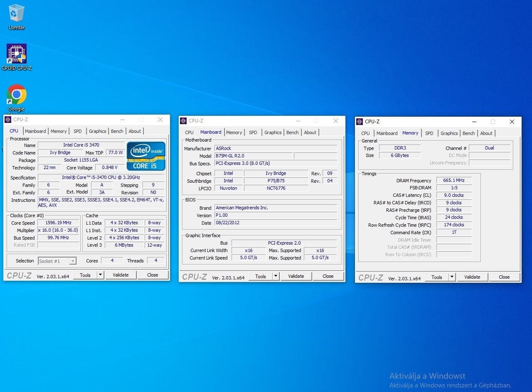
Task: Open the SPD tab in the CPU window
Action: coord(78,131)
